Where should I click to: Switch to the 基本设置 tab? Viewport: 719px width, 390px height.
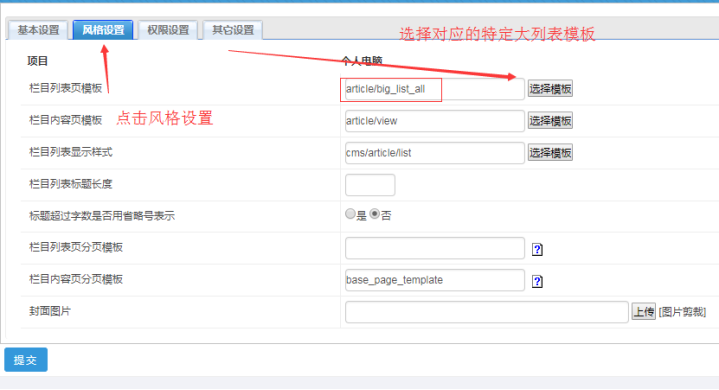pyautogui.click(x=39, y=30)
